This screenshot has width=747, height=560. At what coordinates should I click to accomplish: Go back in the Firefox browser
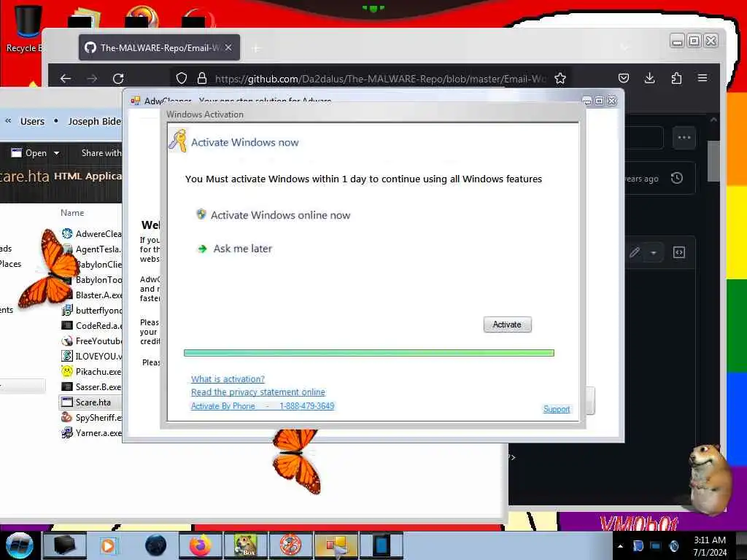pos(66,79)
